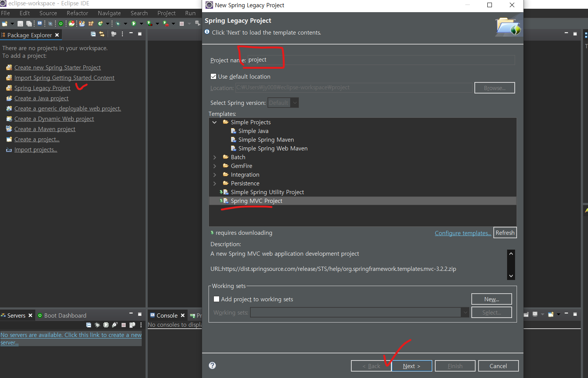Image resolution: width=588 pixels, height=378 pixels.
Task: Click the Cancel button in the dialog
Action: pyautogui.click(x=498, y=366)
